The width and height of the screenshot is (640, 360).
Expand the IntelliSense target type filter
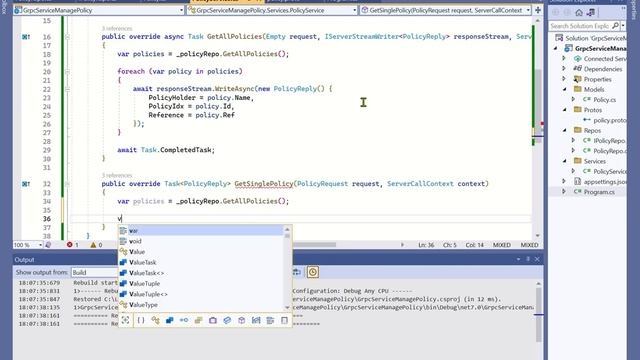click(x=125, y=320)
